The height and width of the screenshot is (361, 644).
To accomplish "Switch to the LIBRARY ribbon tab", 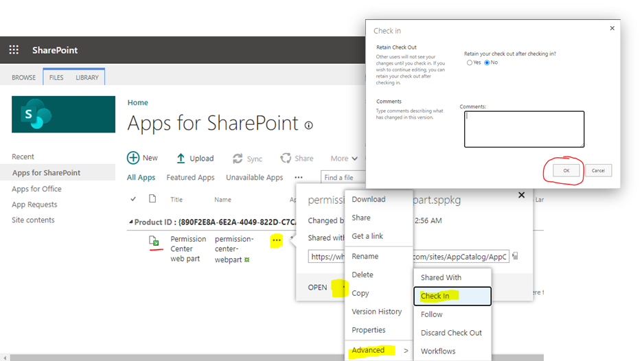I will [x=87, y=78].
